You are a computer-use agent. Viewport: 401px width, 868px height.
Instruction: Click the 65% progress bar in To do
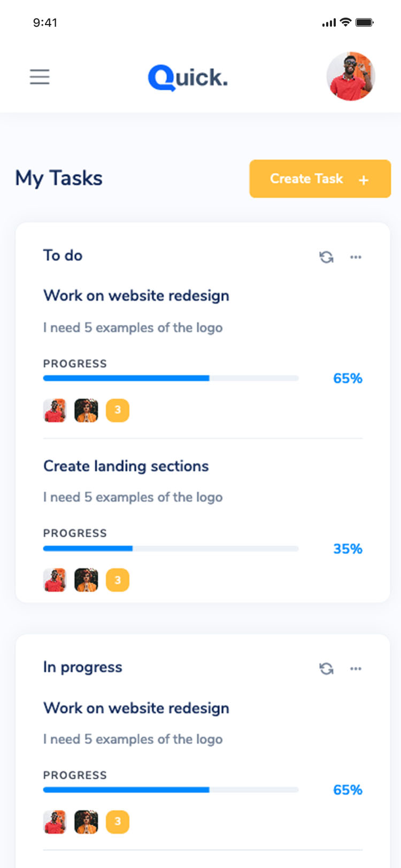[x=171, y=378]
